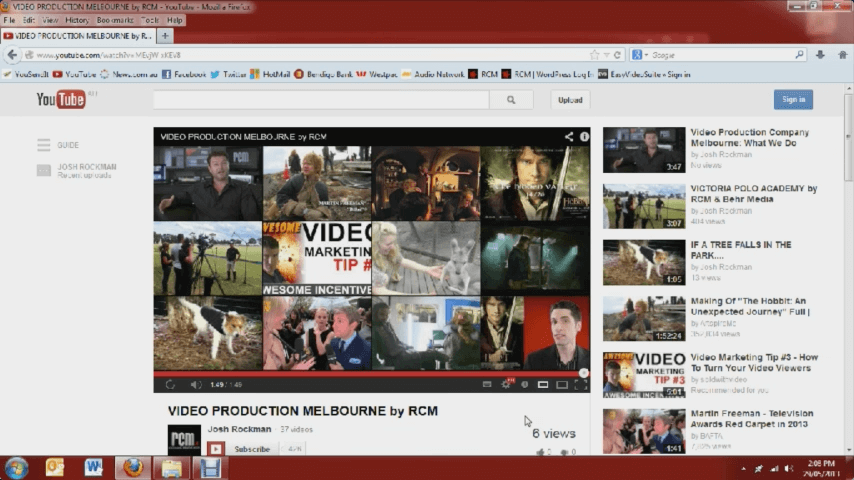Open File Explorer folder from taskbar
This screenshot has height=480, width=854.
(x=171, y=469)
